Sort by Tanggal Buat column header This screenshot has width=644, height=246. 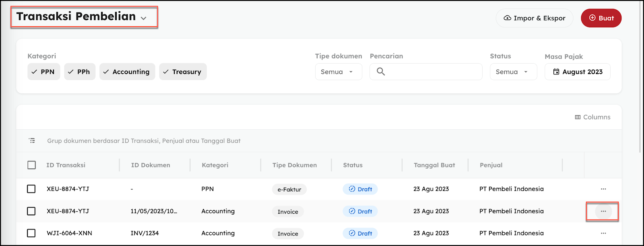click(x=434, y=165)
